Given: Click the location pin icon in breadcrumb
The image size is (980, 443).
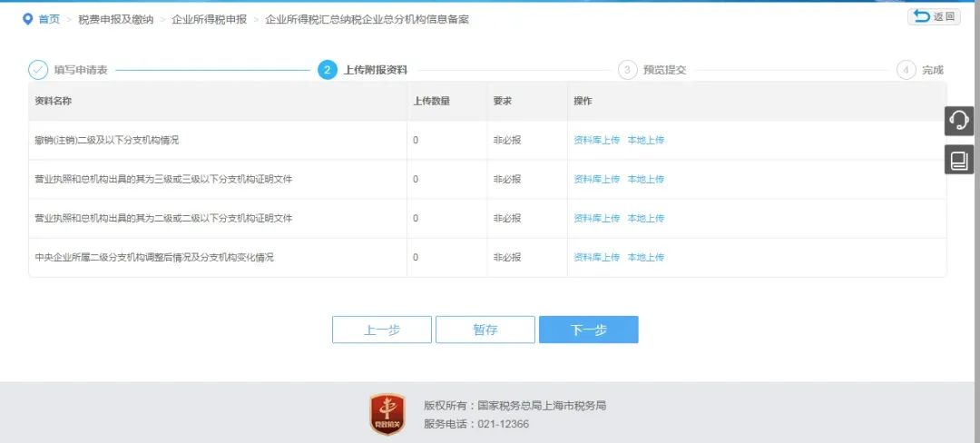Looking at the screenshot, I should point(27,19).
